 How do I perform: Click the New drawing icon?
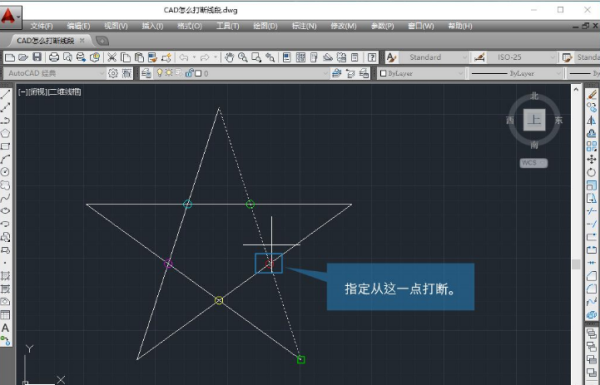click(x=10, y=57)
